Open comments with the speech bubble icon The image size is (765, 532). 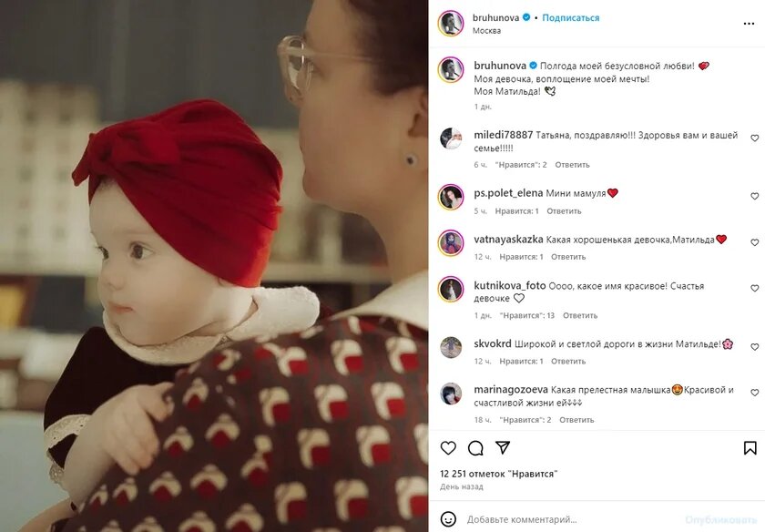coord(475,448)
